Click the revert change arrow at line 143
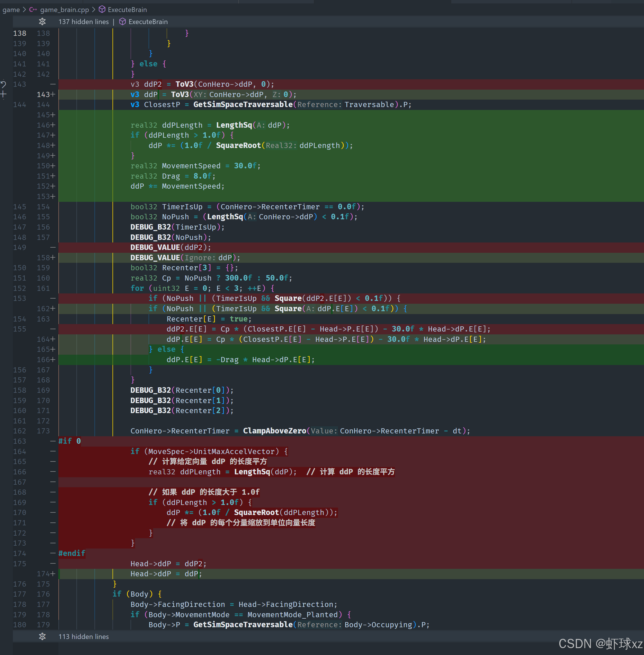 point(3,84)
